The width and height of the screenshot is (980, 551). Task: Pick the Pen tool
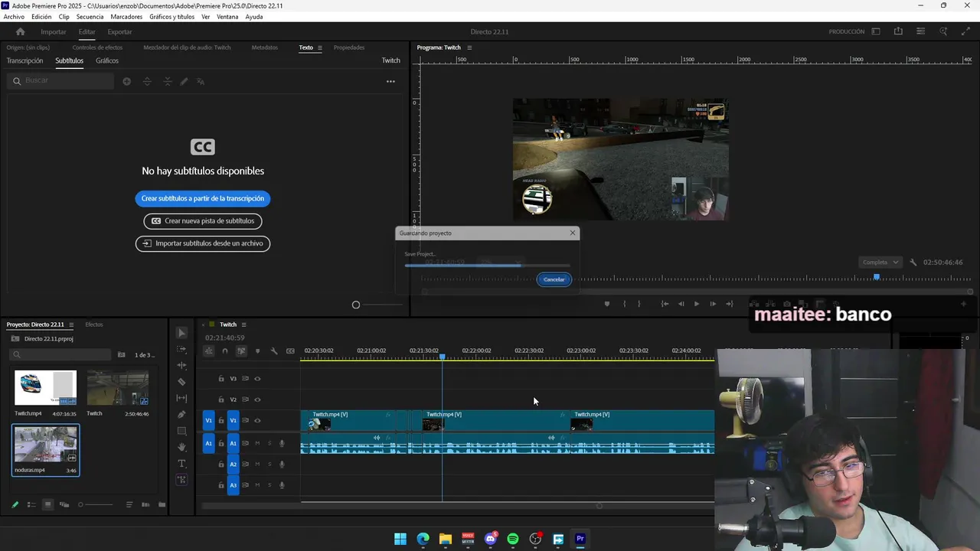click(x=181, y=415)
